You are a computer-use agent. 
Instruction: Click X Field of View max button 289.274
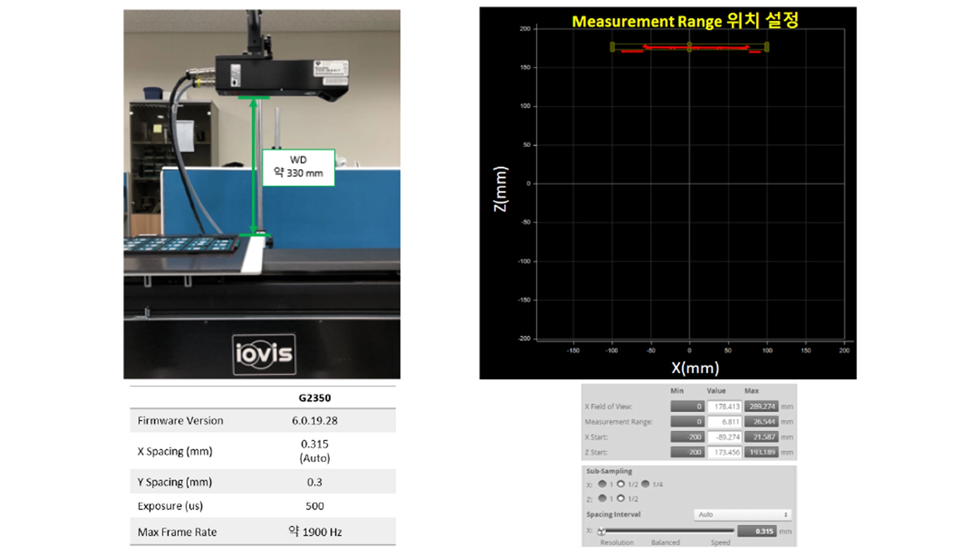point(761,407)
